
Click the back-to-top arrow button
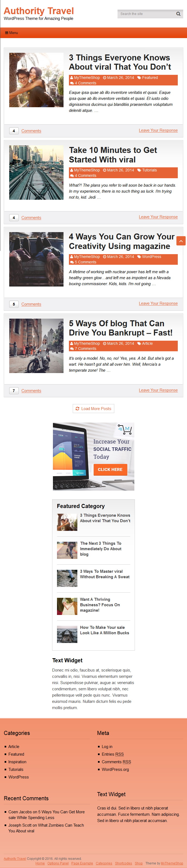click(181, 241)
